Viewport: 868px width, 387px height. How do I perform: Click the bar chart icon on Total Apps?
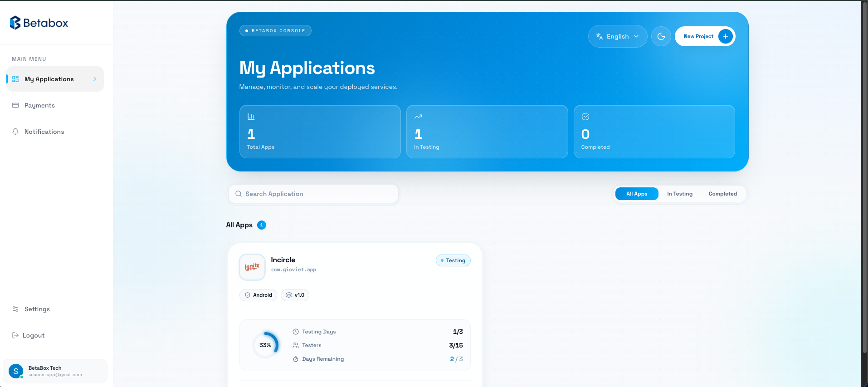coord(251,117)
